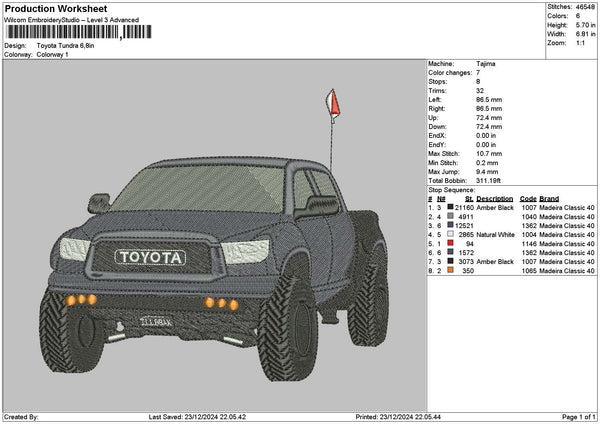The image size is (600, 424).
Task: Select the Min Stitch value '0.2 mm'
Action: coord(487,163)
